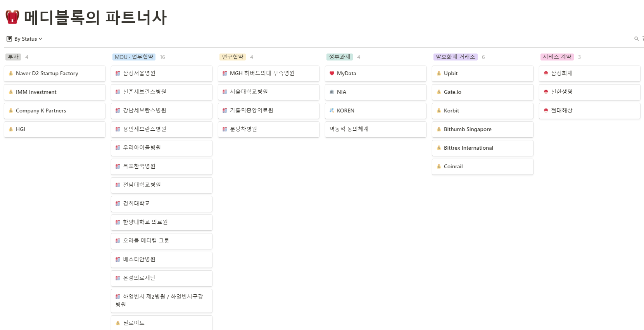Click the 정부과제 column label
Screen dimensions: 644x330
point(340,57)
